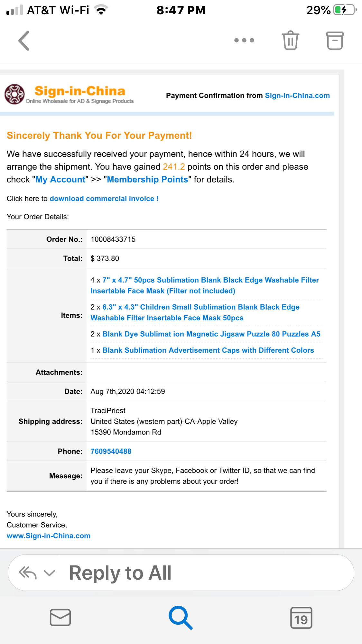Screen dimensions: 362x644
Task: Click download commercial invoice link
Action: point(104,199)
